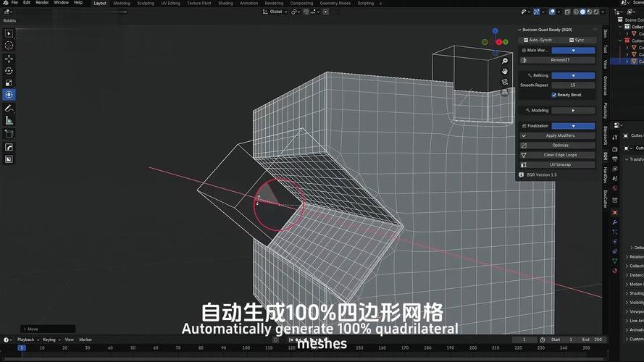Image resolution: width=644 pixels, height=362 pixels.
Task: Click the Sync button
Action: (577, 40)
